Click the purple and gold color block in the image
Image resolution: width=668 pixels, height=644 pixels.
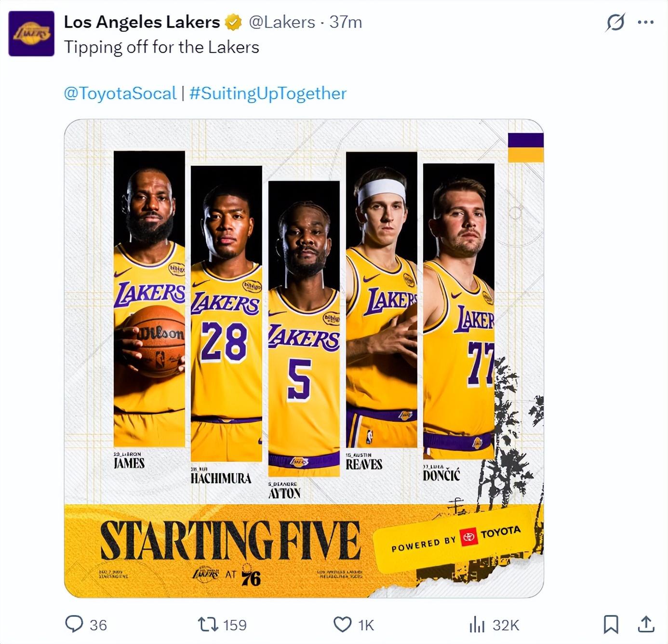pyautogui.click(x=525, y=148)
